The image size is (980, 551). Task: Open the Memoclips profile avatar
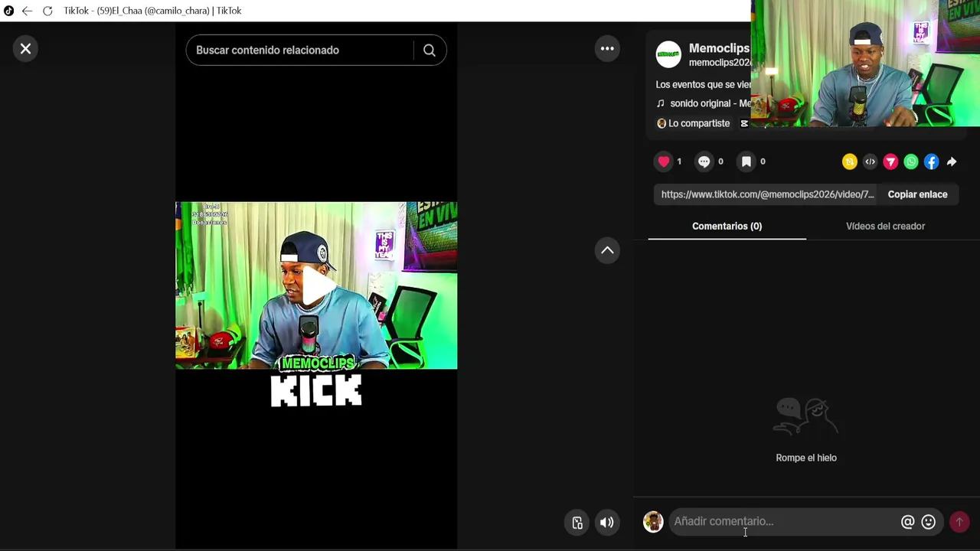[668, 54]
